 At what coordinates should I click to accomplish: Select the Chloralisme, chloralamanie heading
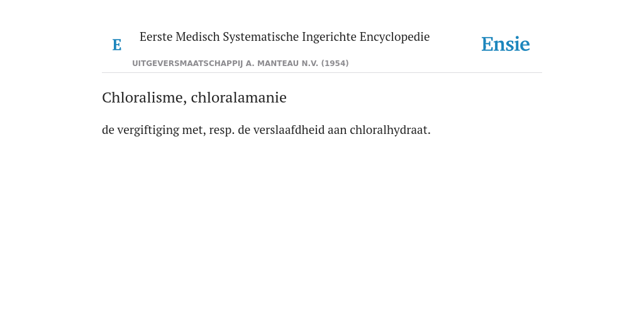pos(194,97)
